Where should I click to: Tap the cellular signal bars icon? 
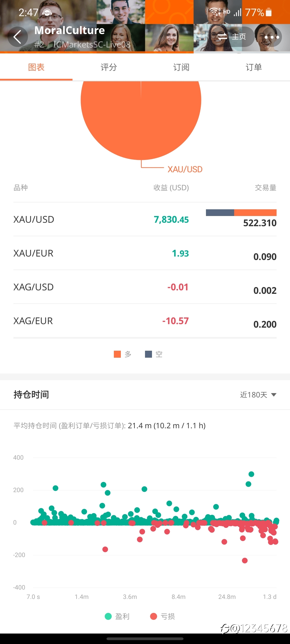pyautogui.click(x=237, y=12)
